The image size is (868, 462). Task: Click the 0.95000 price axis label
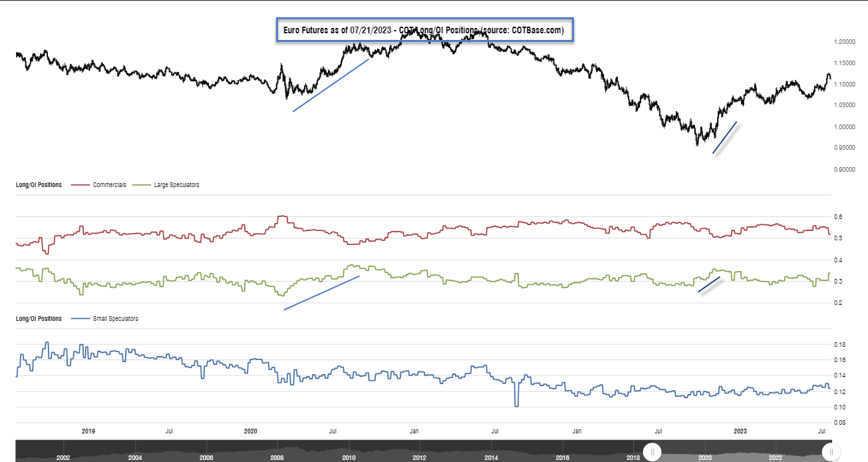845,148
